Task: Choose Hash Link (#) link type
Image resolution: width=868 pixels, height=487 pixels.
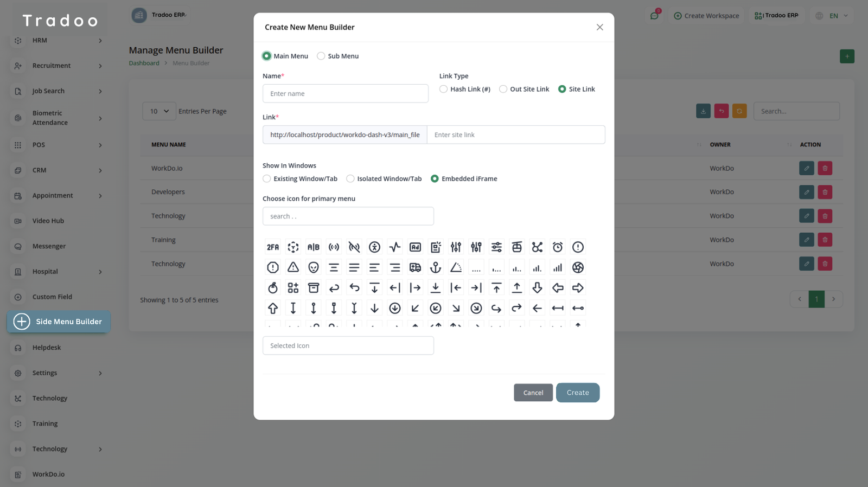Action: point(444,89)
